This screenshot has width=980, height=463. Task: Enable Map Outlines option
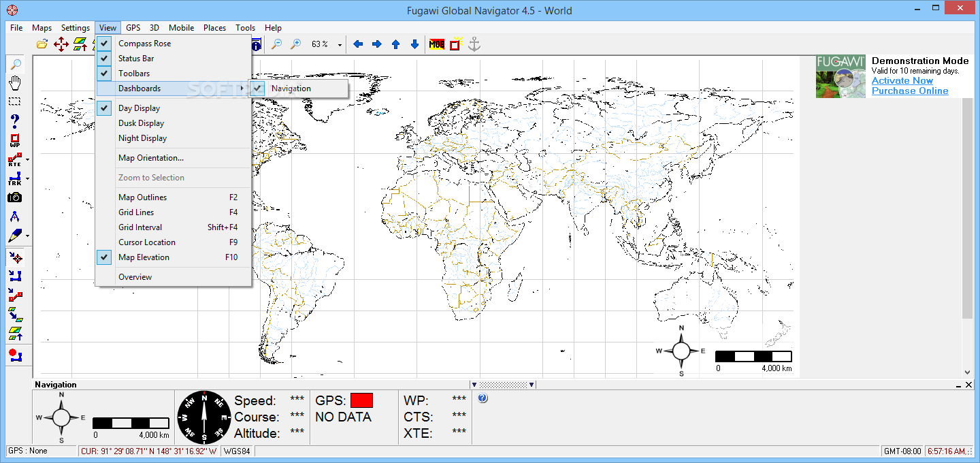(174, 197)
